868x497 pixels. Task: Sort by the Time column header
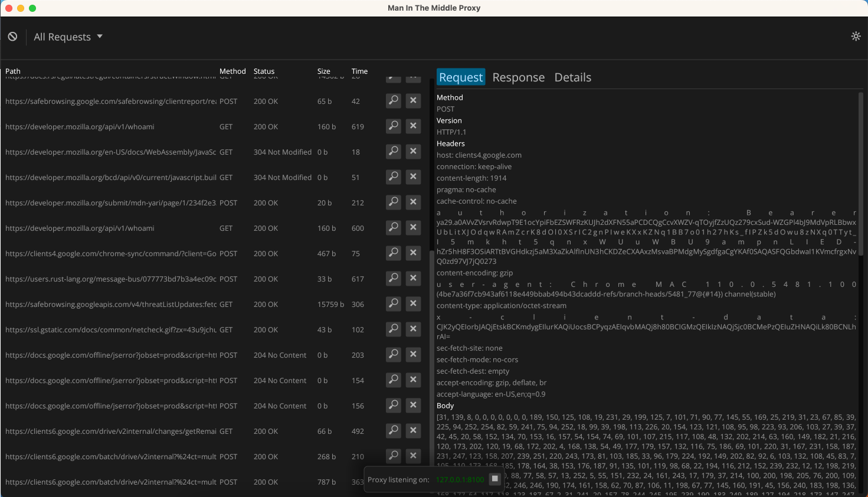(x=359, y=71)
